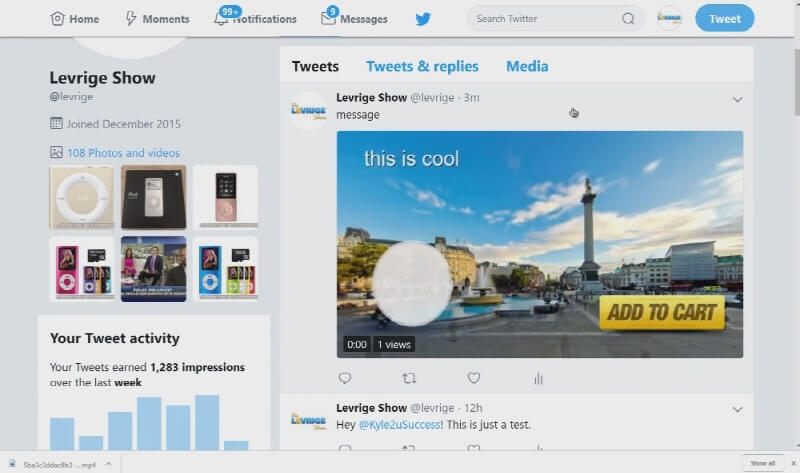Open the gold iPod shuffle thumbnail
This screenshot has height=473, width=800.
82,197
